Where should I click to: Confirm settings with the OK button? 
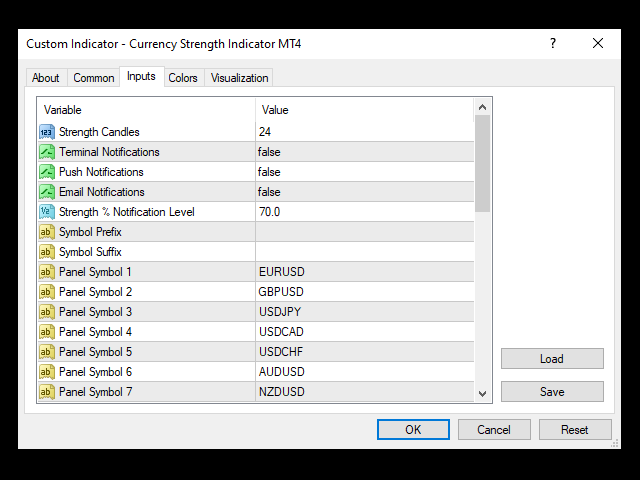(413, 429)
